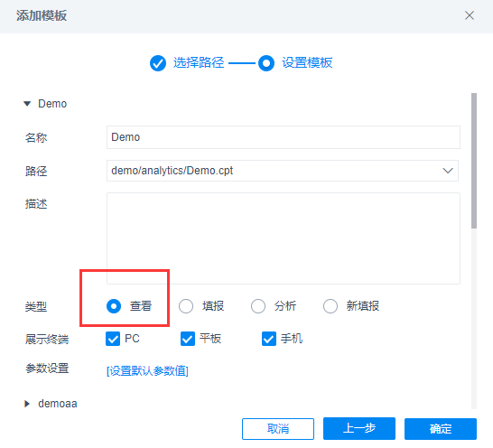
Task: Click the 上一步 button
Action: pyautogui.click(x=359, y=428)
